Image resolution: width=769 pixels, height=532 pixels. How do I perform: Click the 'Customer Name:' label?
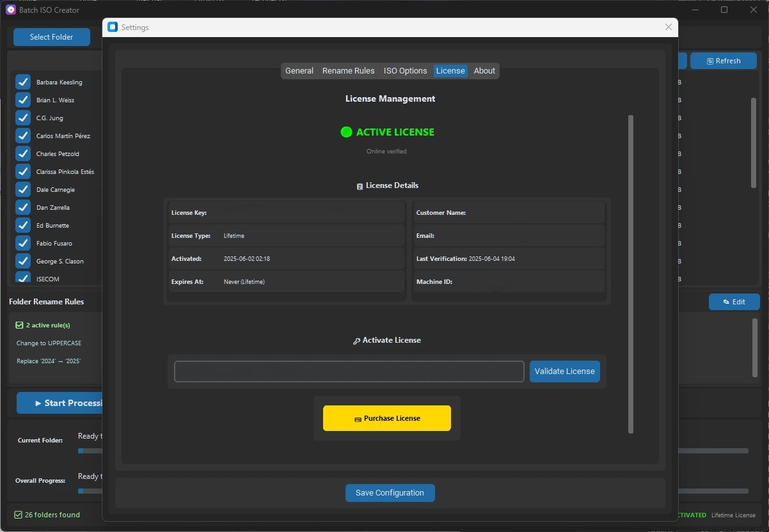click(x=441, y=213)
